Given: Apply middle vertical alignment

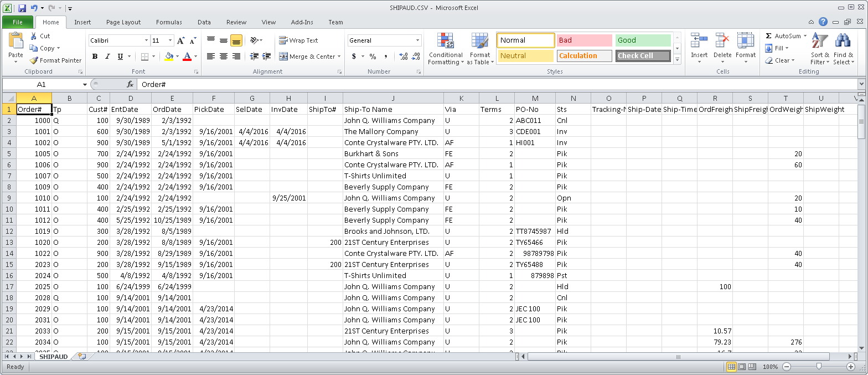Looking at the screenshot, I should point(224,40).
